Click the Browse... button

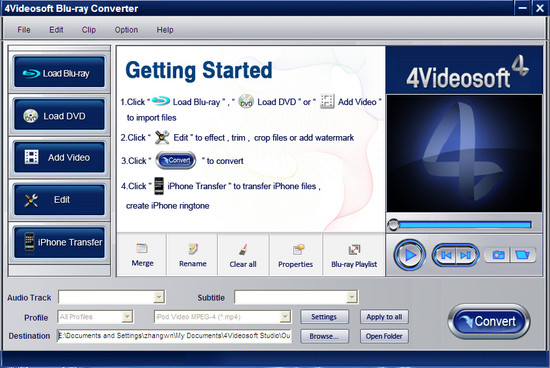[x=324, y=336]
